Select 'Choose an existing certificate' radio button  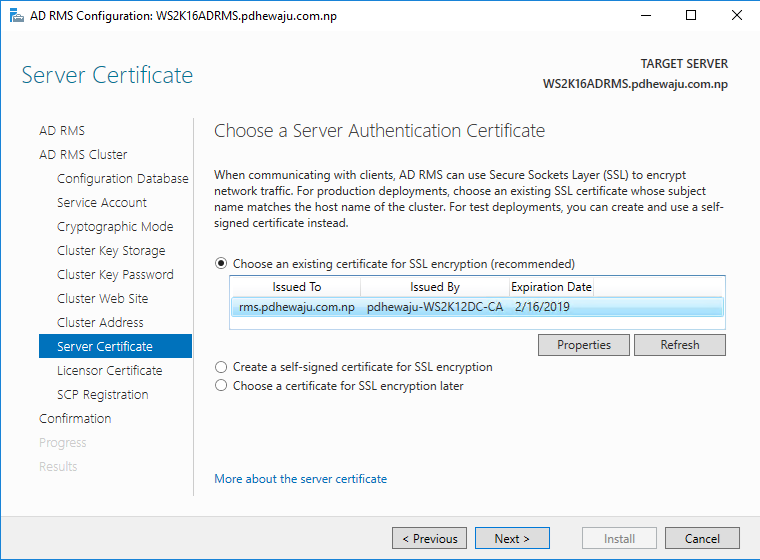click(x=221, y=264)
